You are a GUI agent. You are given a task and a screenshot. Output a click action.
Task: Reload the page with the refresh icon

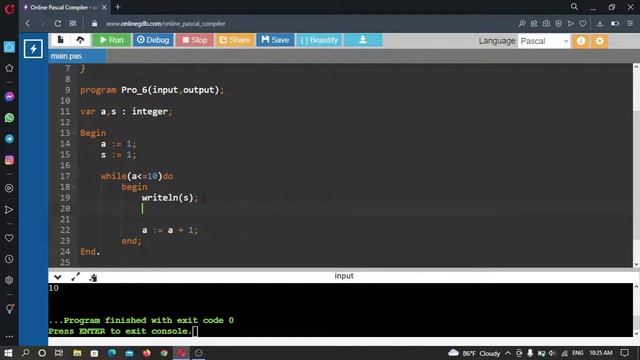tap(58, 24)
